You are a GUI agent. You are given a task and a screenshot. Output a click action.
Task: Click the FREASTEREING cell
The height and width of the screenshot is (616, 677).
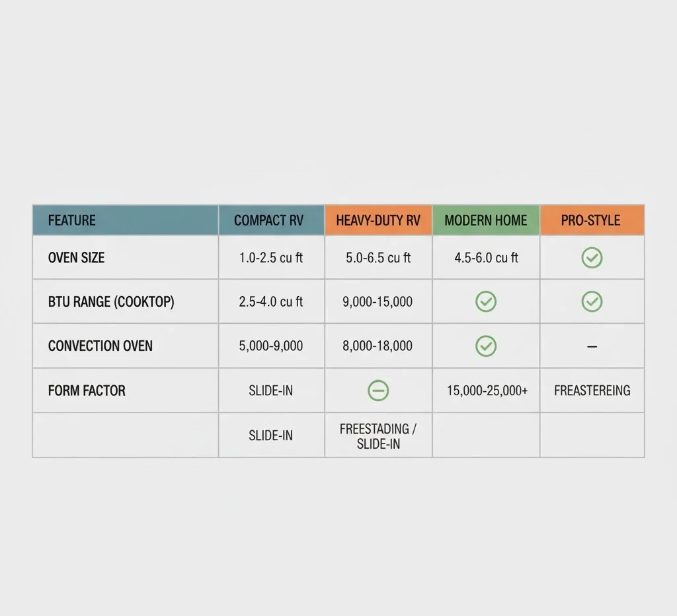(x=592, y=391)
